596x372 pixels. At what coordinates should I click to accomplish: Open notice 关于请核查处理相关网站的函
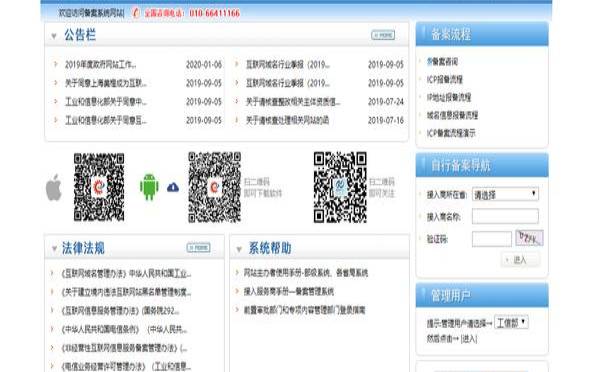pyautogui.click(x=287, y=120)
